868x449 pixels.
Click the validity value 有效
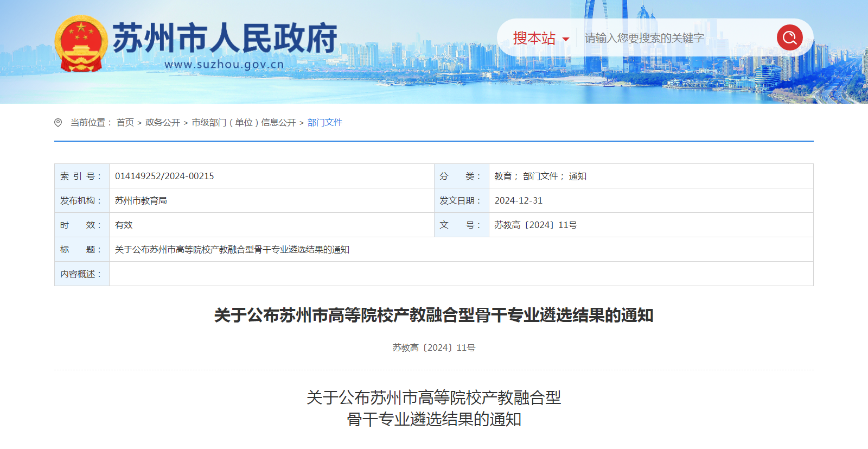coord(124,225)
